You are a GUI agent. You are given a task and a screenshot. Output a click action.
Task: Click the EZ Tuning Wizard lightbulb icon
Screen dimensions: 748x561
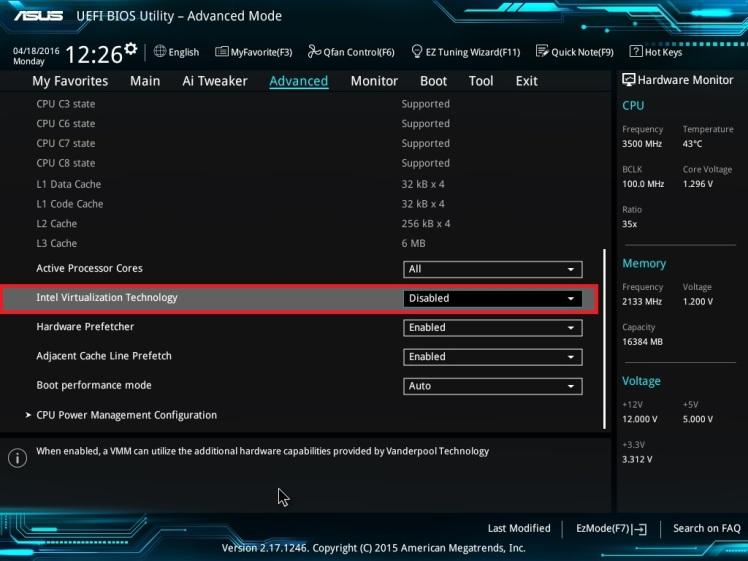pos(416,51)
